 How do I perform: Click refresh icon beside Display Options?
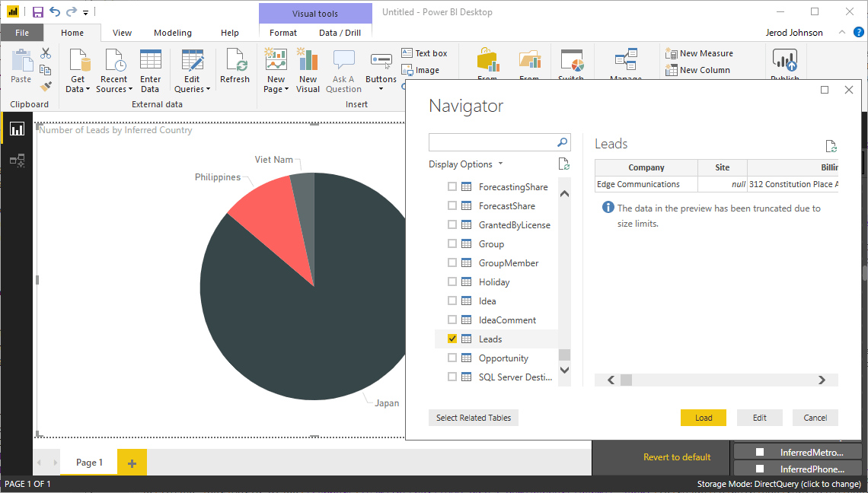click(x=563, y=164)
